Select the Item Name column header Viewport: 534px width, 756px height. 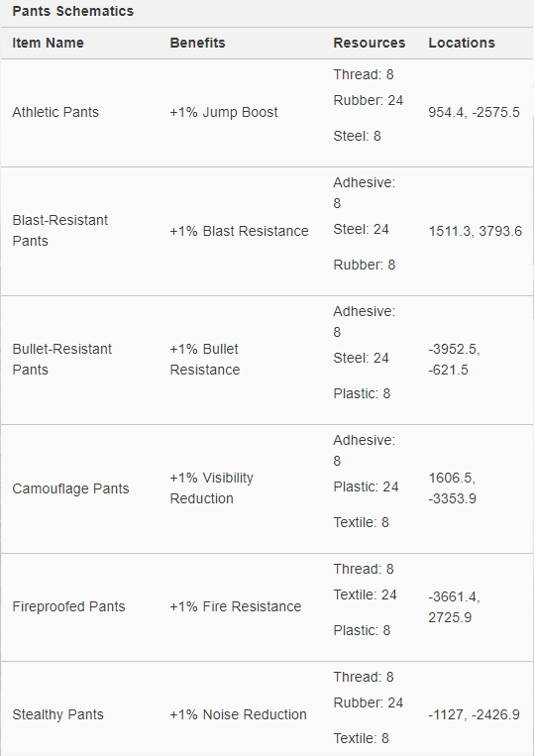click(48, 43)
